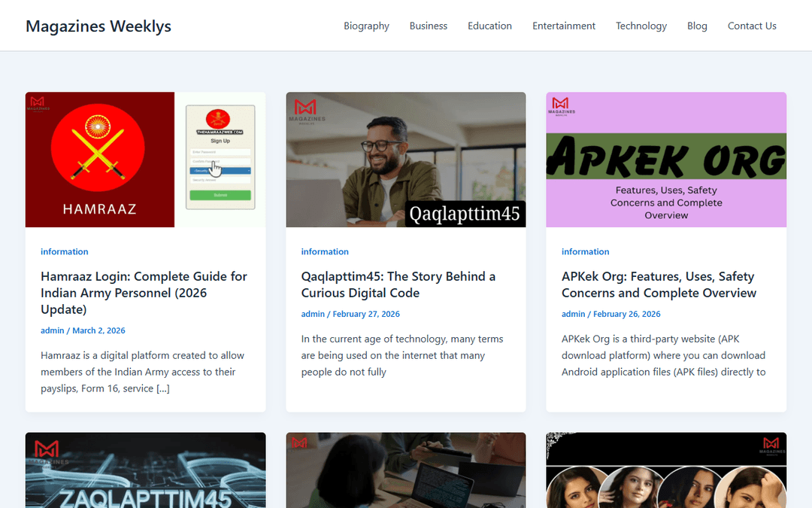
Task: Visit the Contact Us page
Action: tap(752, 26)
